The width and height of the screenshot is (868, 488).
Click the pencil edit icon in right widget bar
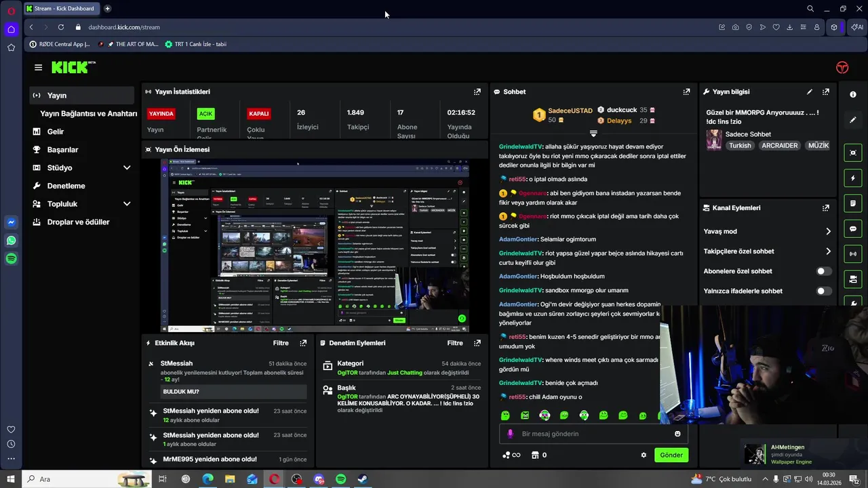(853, 120)
